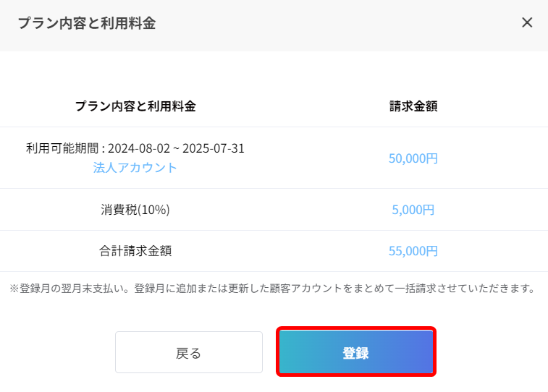Image resolution: width=548 pixels, height=392 pixels.
Task: Click the end date 2025-07-31
Action: pyautogui.click(x=213, y=148)
